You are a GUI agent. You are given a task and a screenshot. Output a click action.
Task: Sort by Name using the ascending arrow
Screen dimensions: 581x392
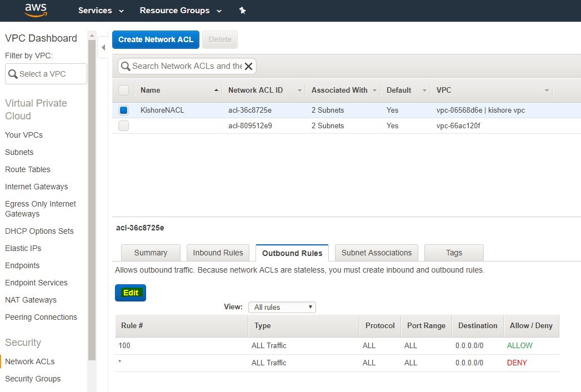(216, 91)
